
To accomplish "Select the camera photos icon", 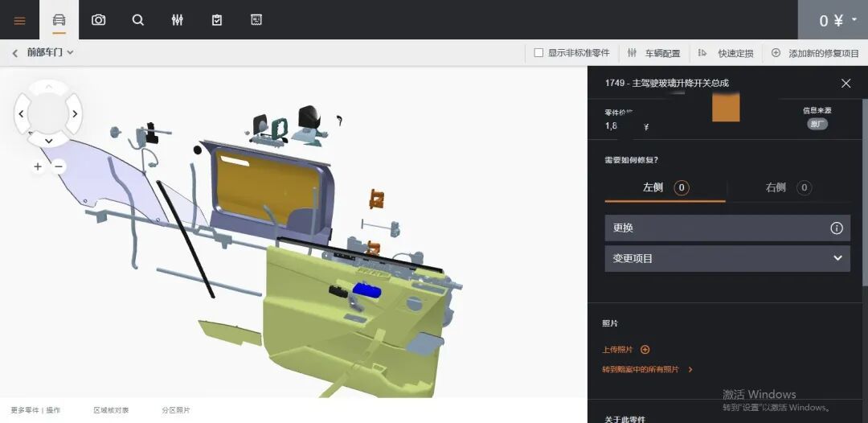I will pyautogui.click(x=98, y=20).
